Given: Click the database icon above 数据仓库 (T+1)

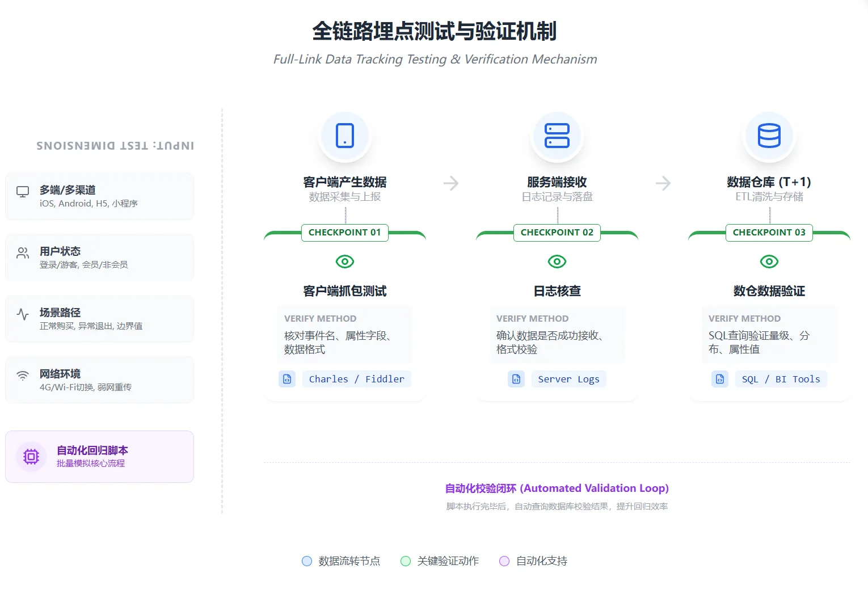Looking at the screenshot, I should pyautogui.click(x=769, y=136).
